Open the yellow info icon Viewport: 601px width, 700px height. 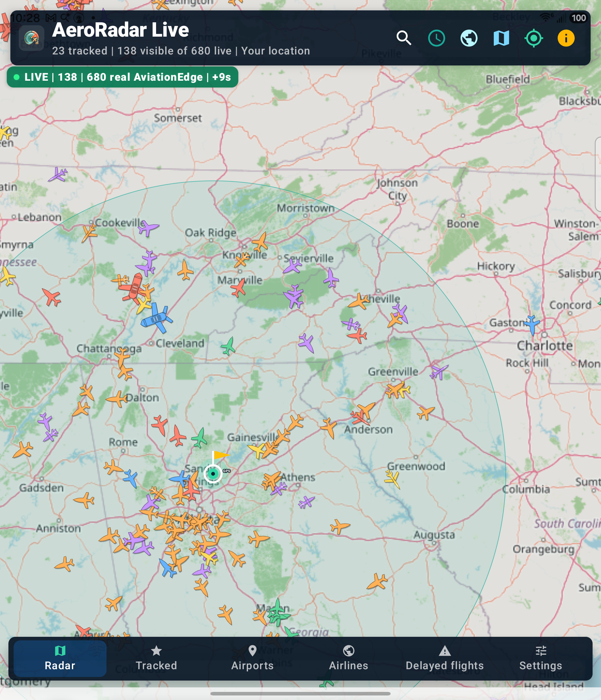tap(566, 38)
